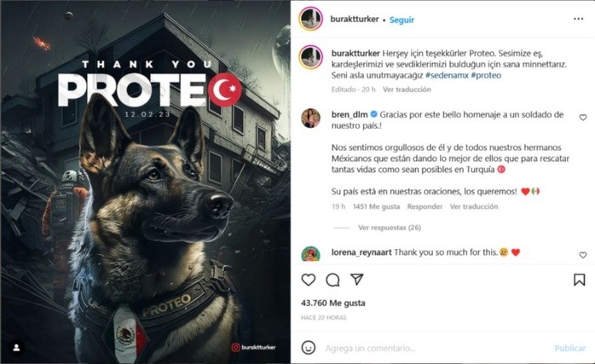This screenshot has width=595, height=364.
Task: Like lorena_reynaart's comment with small heart
Action: (583, 255)
